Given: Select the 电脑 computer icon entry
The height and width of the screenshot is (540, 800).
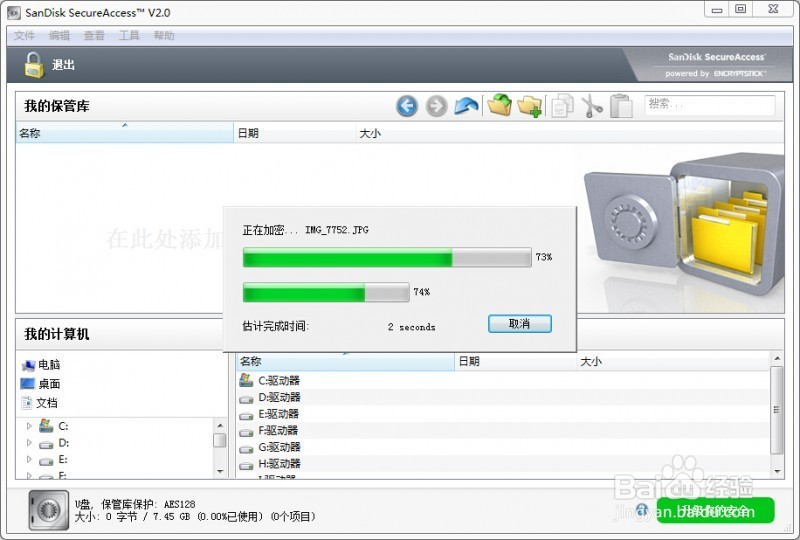Looking at the screenshot, I should coord(41,364).
